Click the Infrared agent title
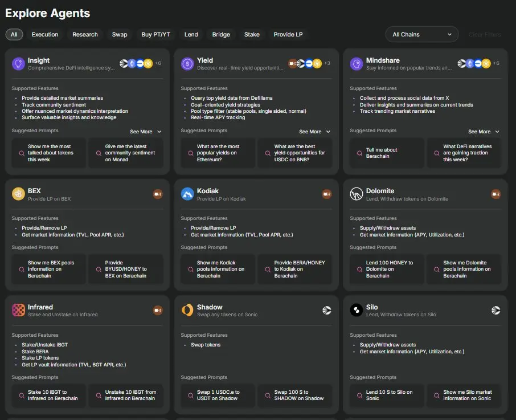This screenshot has width=516, height=420. [40, 307]
